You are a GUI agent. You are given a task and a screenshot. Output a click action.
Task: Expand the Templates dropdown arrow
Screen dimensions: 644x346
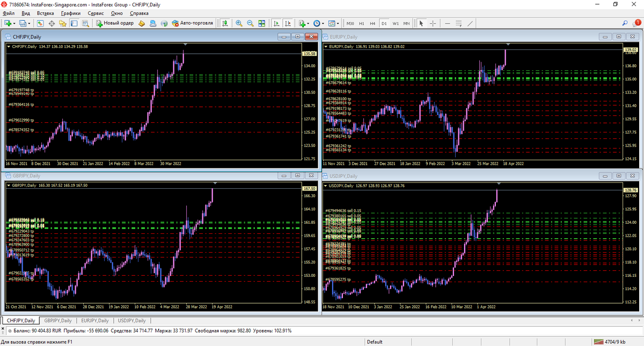[x=338, y=24]
